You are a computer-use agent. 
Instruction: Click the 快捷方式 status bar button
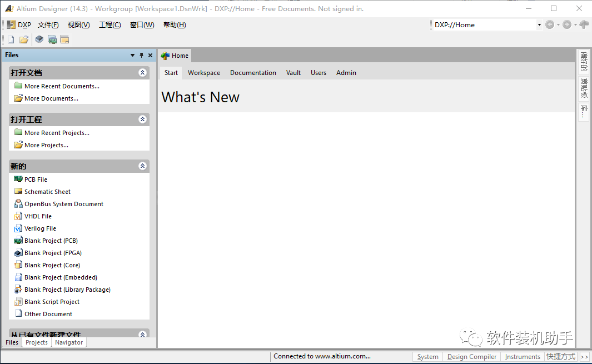[x=561, y=357]
